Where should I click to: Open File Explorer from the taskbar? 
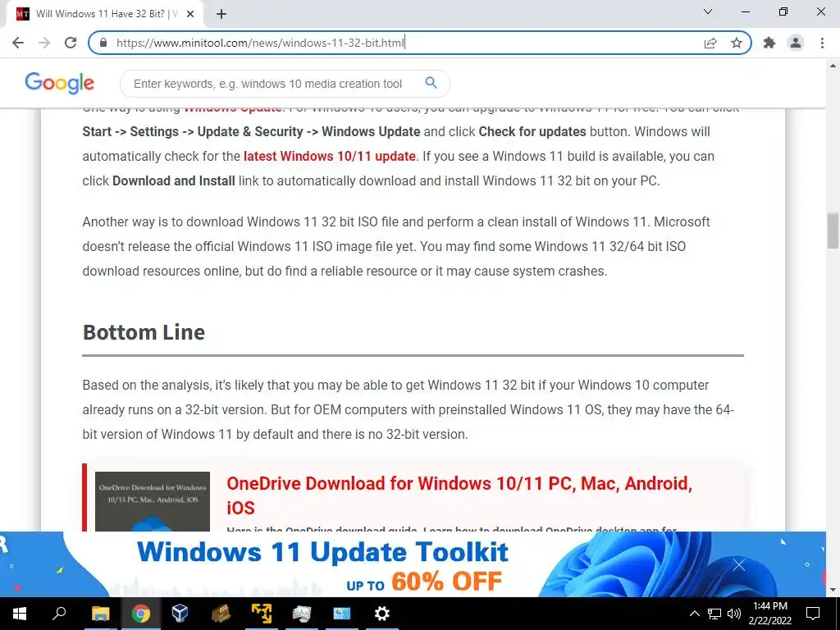pos(100,614)
